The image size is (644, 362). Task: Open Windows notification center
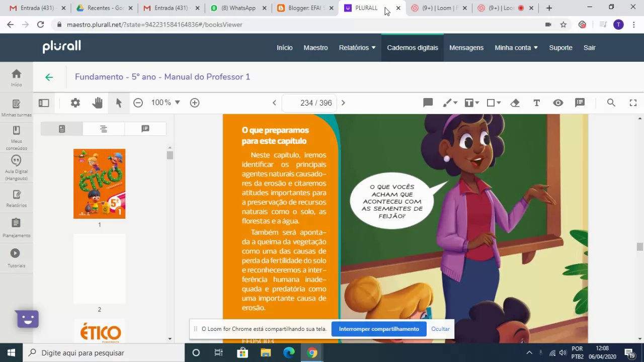[x=629, y=353]
